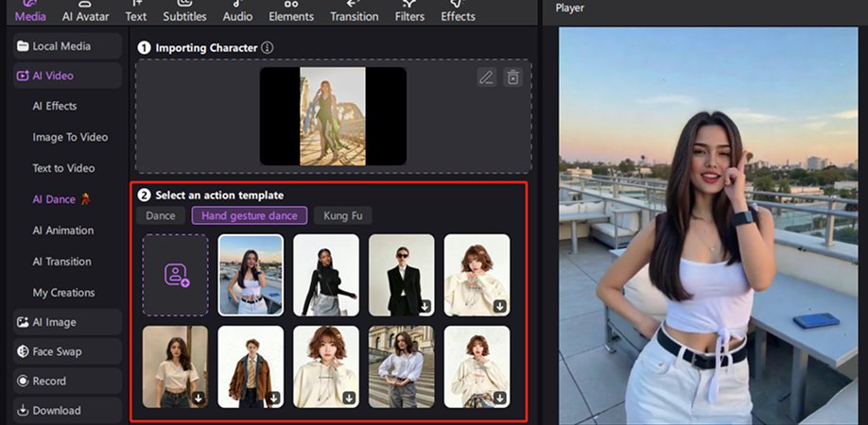Select AI Image in sidebar
The height and width of the screenshot is (425, 868).
tap(67, 322)
